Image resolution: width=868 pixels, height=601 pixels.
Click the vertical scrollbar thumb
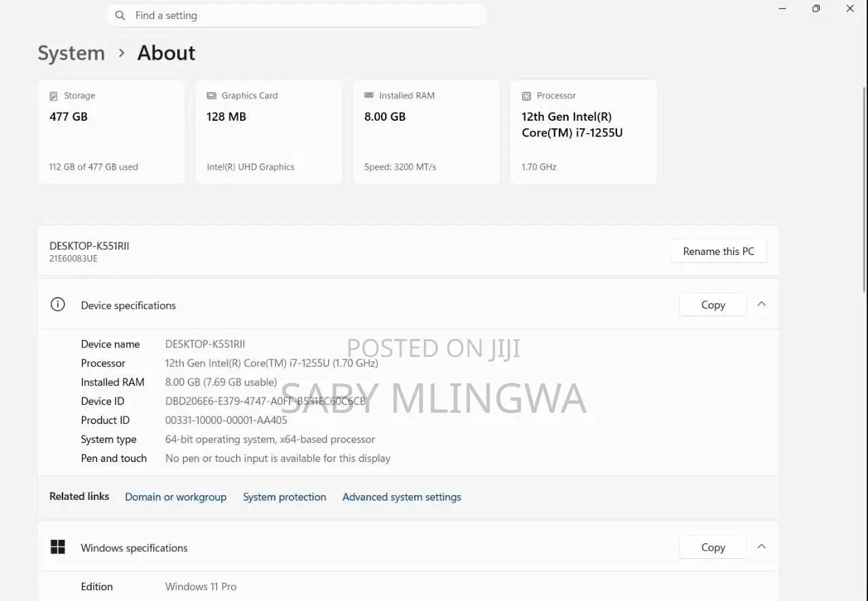click(x=864, y=190)
